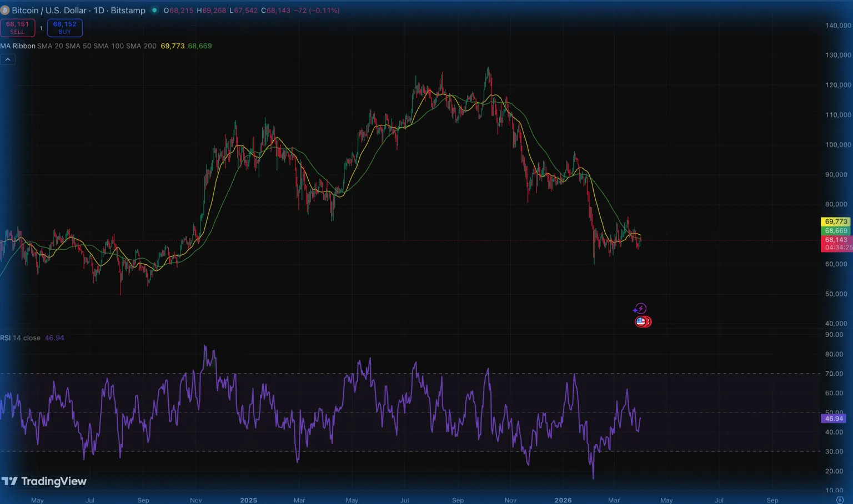Click the BUY 68,152 button

[65, 28]
